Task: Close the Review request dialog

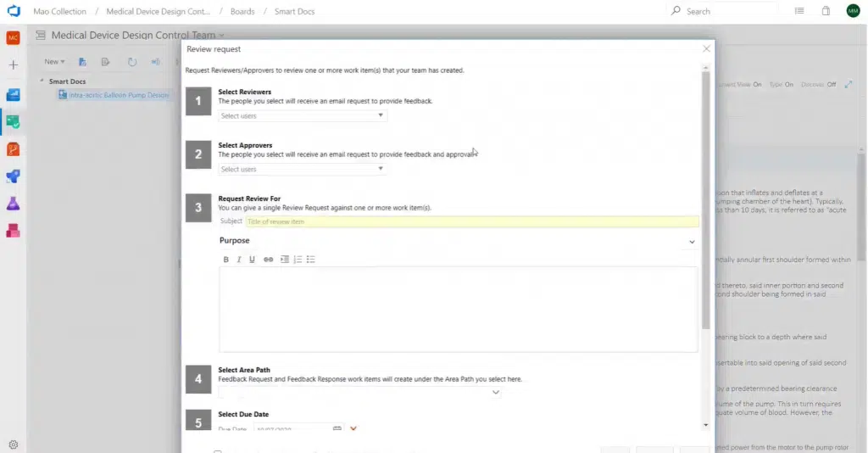Action: pos(706,49)
